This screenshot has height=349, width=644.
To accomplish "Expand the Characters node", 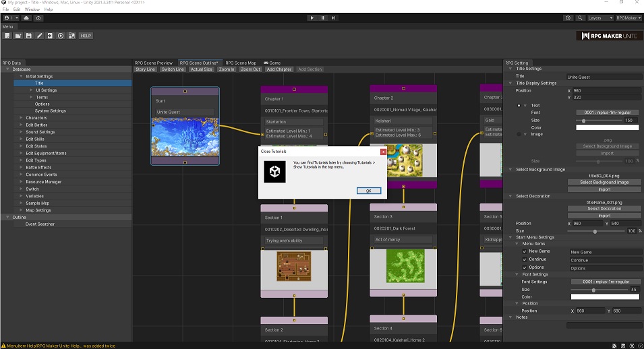I will coord(21,118).
